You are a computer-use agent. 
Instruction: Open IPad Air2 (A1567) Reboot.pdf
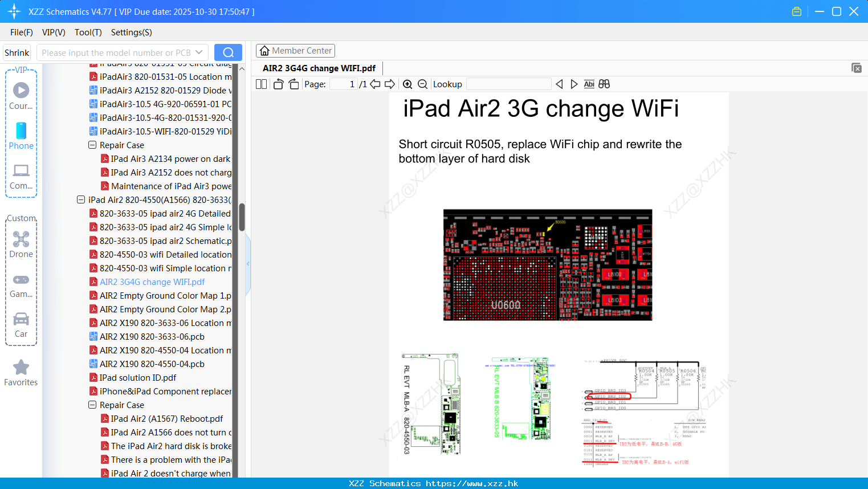162,419
